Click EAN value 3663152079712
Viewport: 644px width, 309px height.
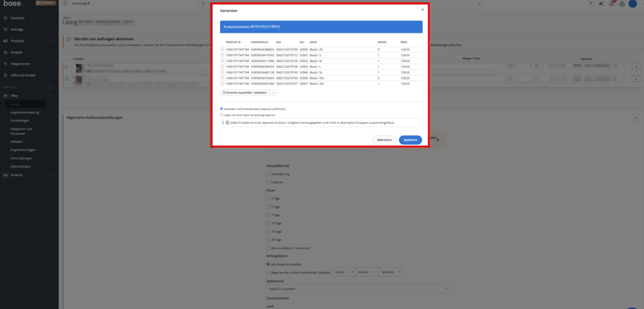(287, 55)
